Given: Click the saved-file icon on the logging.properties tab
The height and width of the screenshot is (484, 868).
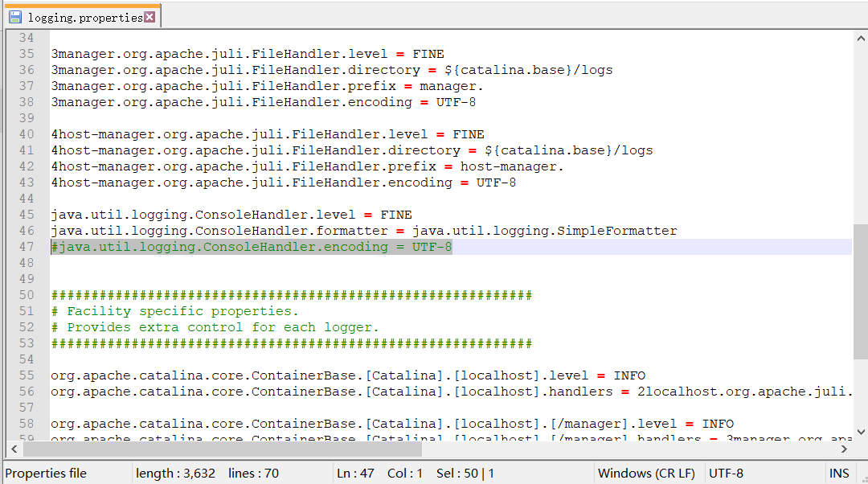Looking at the screenshot, I should coord(17,15).
